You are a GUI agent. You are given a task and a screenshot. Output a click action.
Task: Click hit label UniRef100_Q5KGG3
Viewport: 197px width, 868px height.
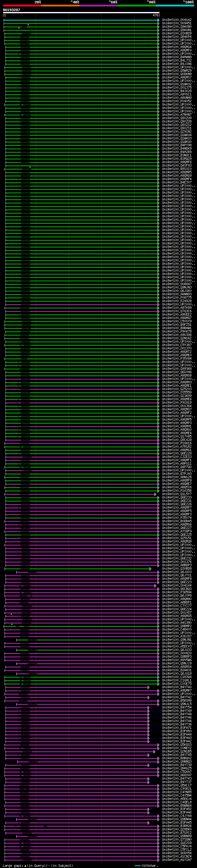click(x=177, y=745)
